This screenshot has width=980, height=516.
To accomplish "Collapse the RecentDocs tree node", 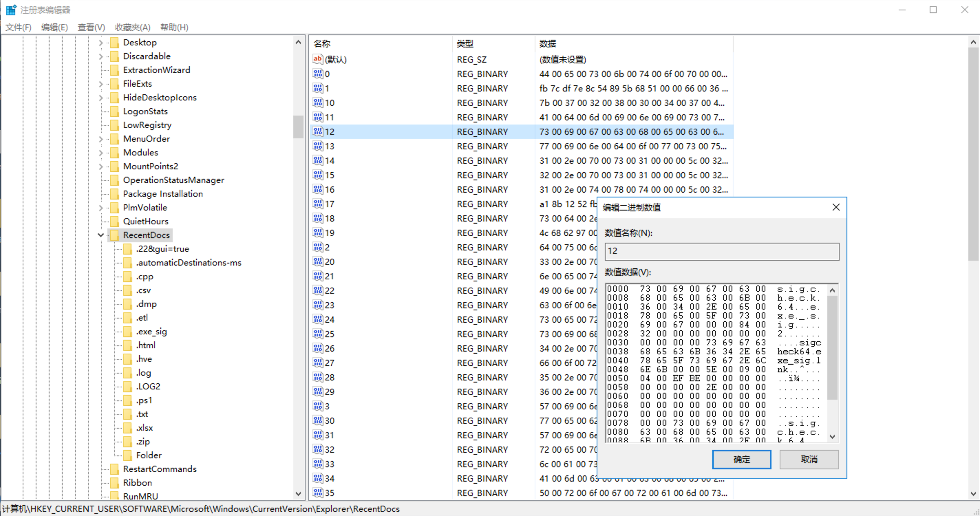I will click(x=101, y=235).
